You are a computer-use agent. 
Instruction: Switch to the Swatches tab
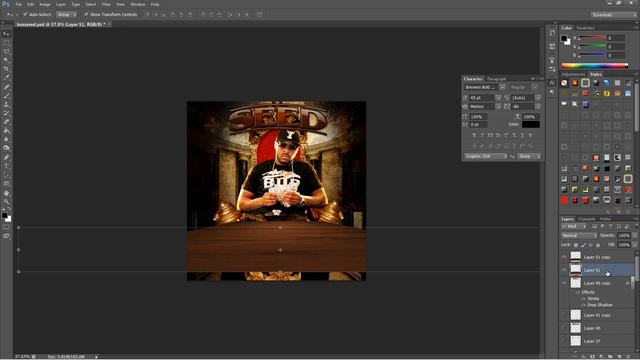[585, 28]
